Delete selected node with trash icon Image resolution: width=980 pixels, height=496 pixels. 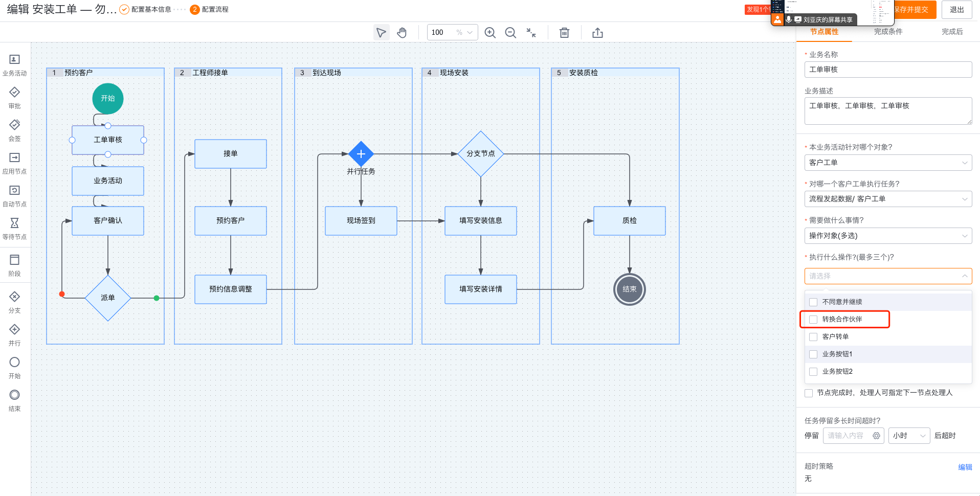[564, 33]
